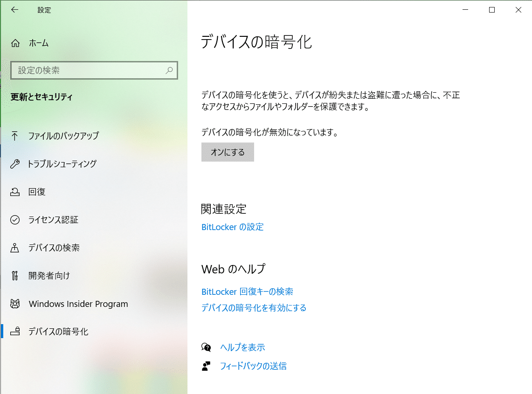The height and width of the screenshot is (394, 532).
Task: Click the Windows Insider cat icon
Action: click(x=15, y=304)
